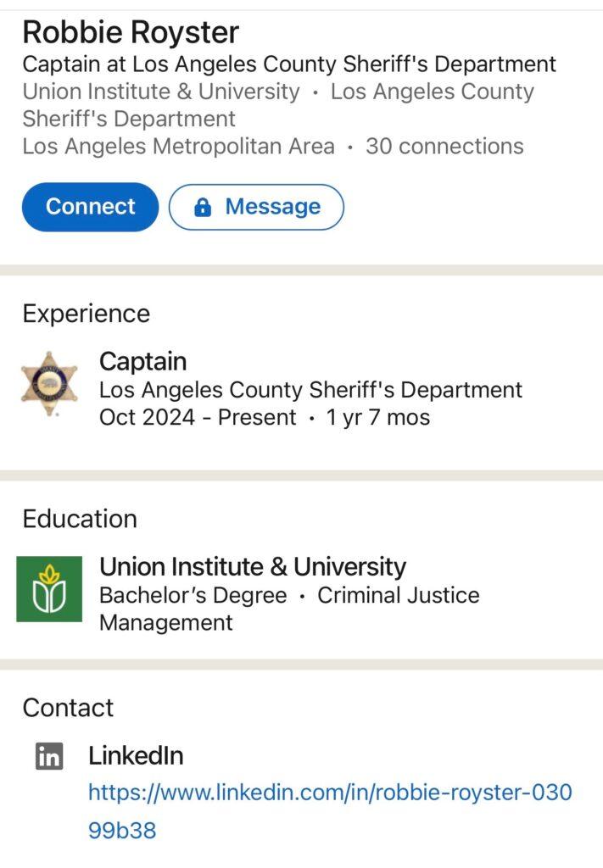
Task: Click the Captain job title under Experience
Action: click(x=142, y=361)
